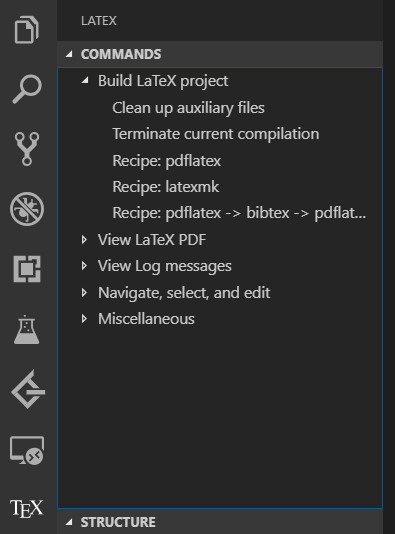Viewport: 395px width, 534px height.
Task: Expand the View LaTeX PDF arrow
Action: 84,239
